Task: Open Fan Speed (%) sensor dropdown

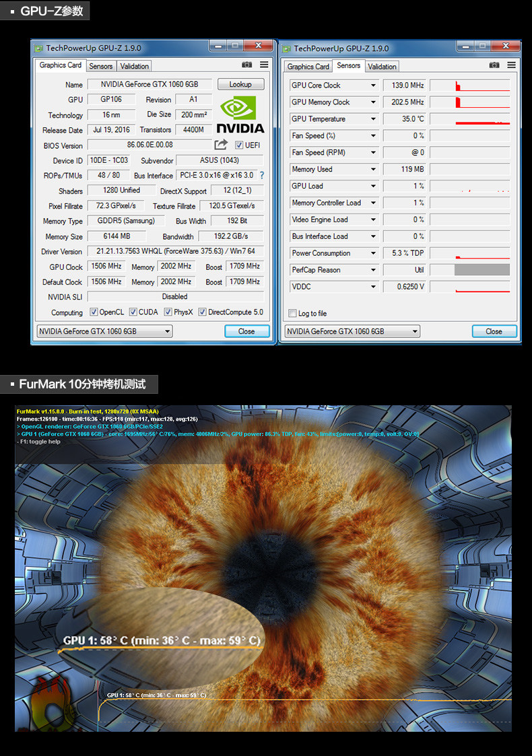Action: 373,136
